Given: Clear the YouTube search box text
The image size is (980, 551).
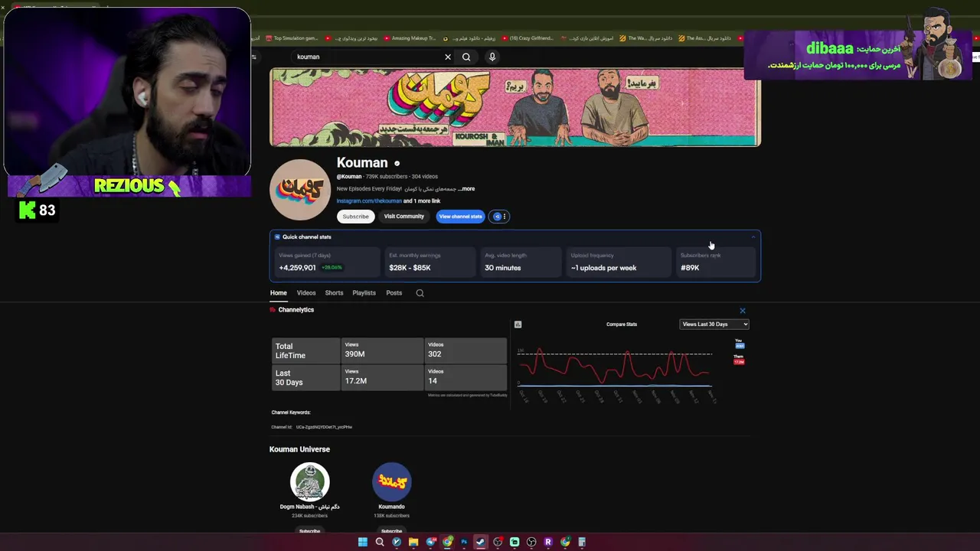Looking at the screenshot, I should pyautogui.click(x=448, y=57).
